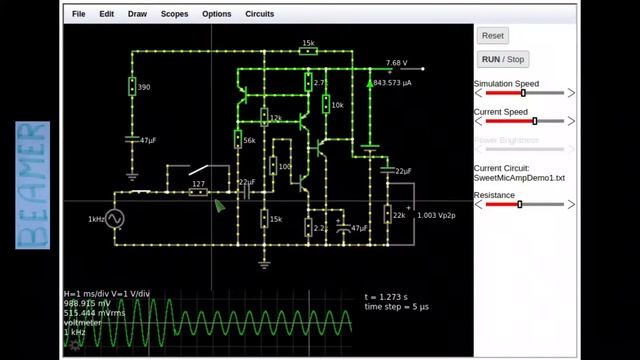Select the lower 15k resistor
640x360 pixels.
[264, 219]
